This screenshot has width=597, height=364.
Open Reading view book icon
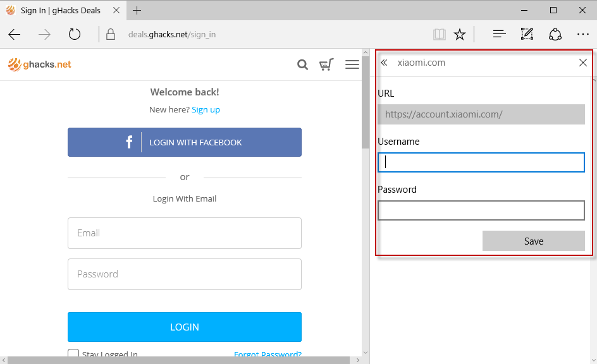440,35
